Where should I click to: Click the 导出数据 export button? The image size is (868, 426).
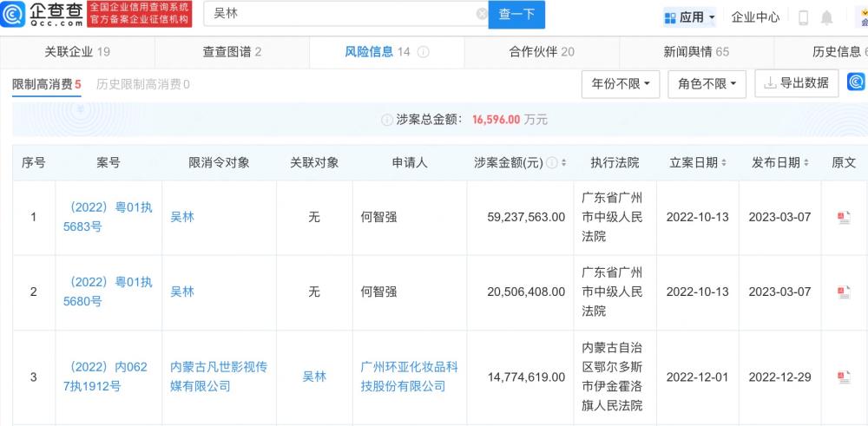(796, 83)
